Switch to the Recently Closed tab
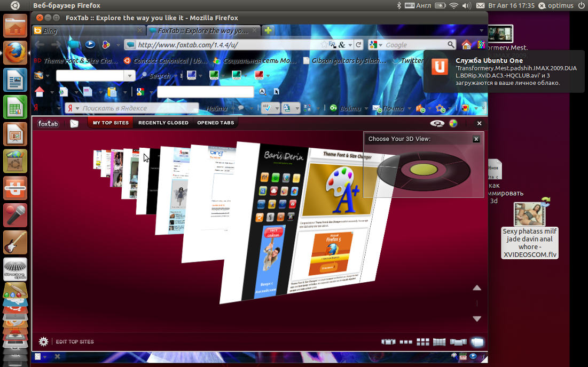Viewport: 588px width, 367px height. [163, 123]
